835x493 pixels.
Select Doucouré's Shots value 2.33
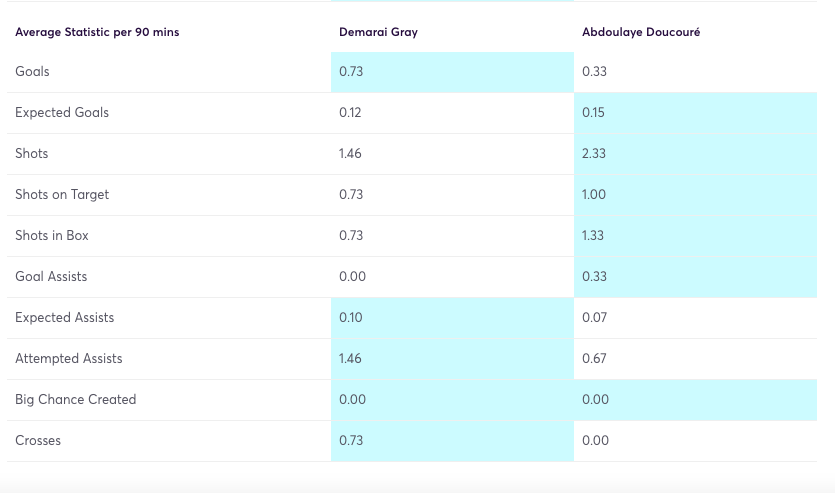[594, 153]
